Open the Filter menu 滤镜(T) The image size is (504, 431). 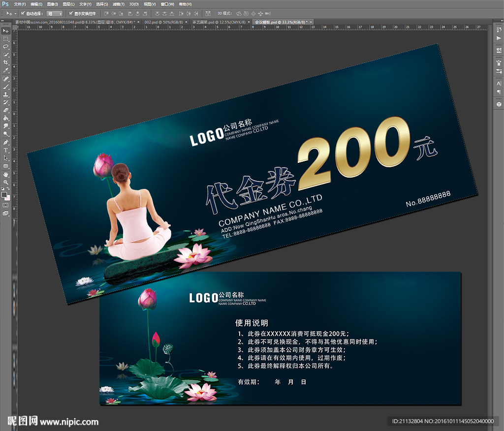[x=119, y=4]
